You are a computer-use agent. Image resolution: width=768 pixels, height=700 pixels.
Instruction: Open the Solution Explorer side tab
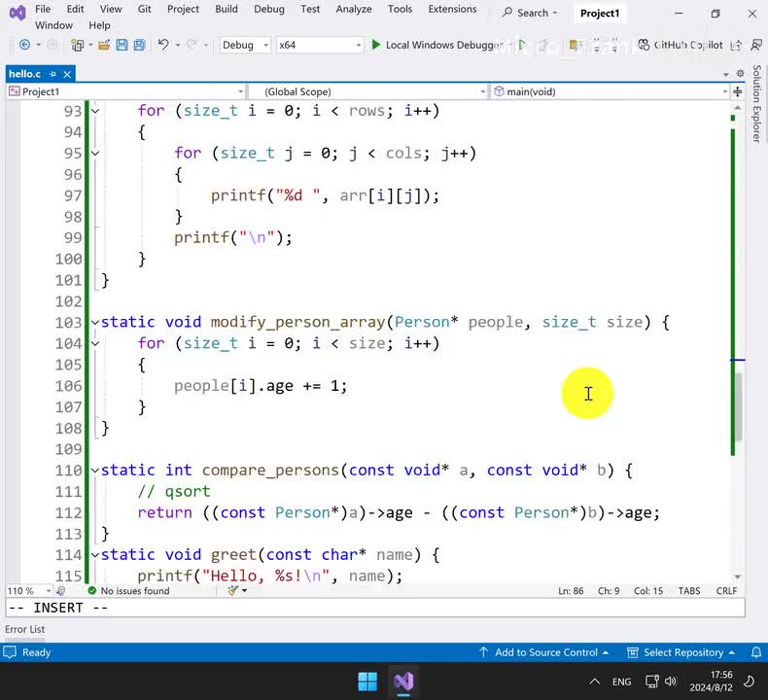pos(757,103)
